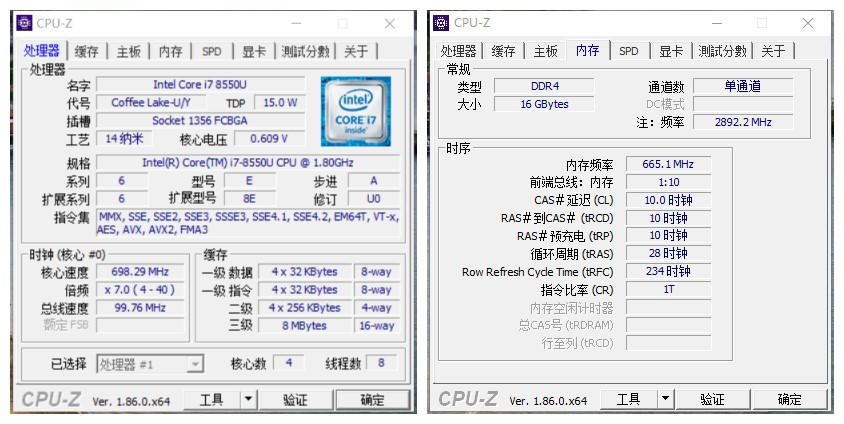Screen dimensions: 844x424
Task: Click the core count value 4
Action: click(x=289, y=363)
